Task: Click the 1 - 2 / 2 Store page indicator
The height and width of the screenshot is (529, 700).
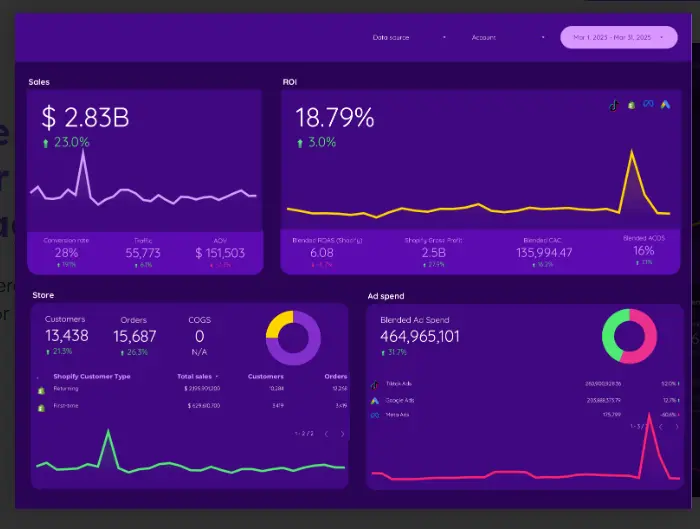Action: click(304, 434)
